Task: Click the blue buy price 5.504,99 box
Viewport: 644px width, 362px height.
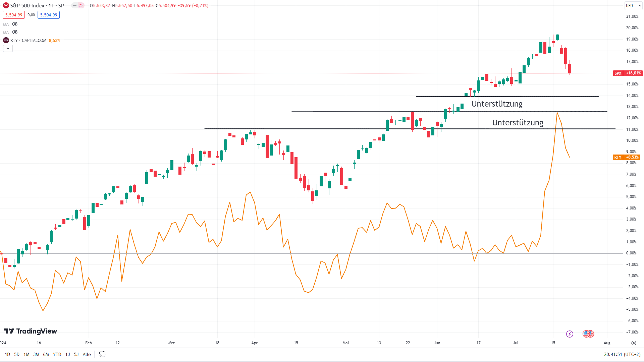Action: 49,15
